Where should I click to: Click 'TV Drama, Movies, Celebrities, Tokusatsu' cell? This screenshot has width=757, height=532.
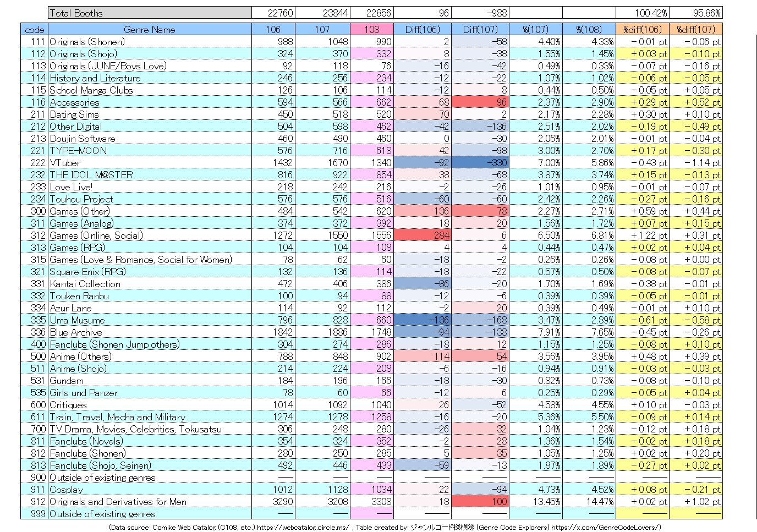150,429
